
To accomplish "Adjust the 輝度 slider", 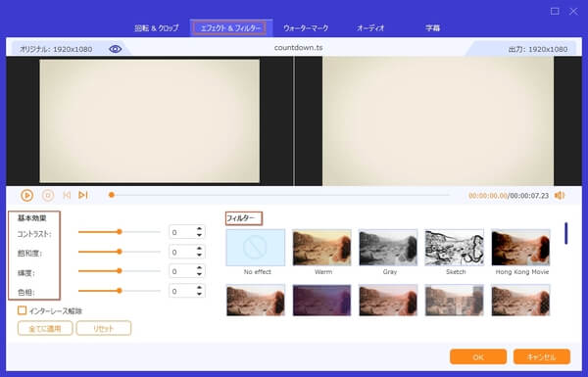I will [x=120, y=271].
